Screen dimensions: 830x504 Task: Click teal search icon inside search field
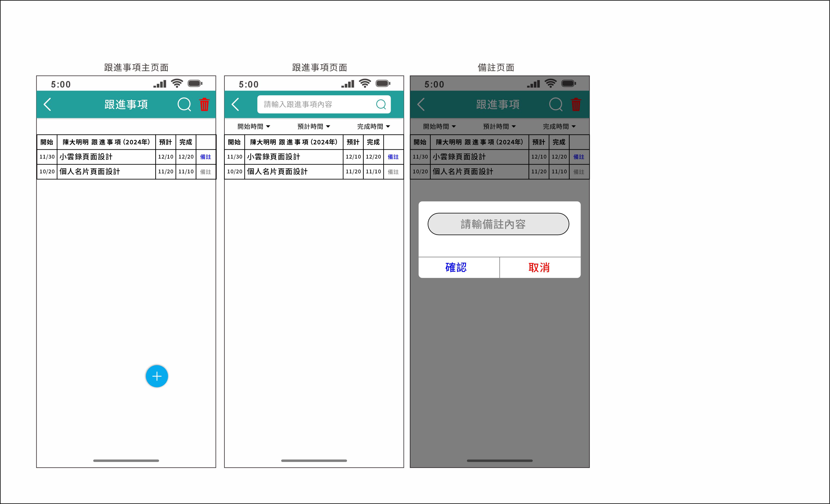(x=381, y=104)
